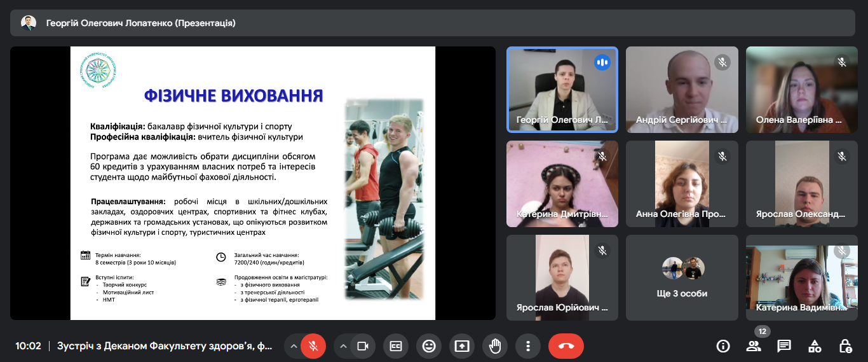Viewport: 868px width, 362px height.
Task: Click the meeting title Зустріч з Деканом
Action: pos(165,346)
